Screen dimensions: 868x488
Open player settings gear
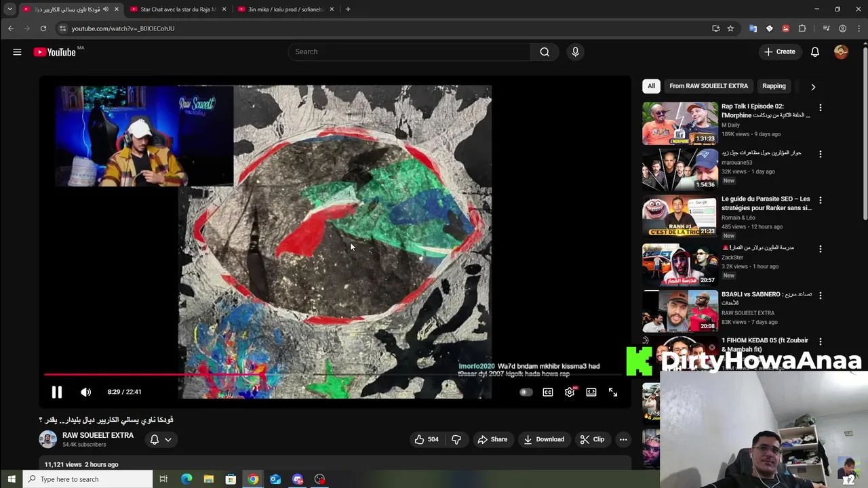570,392
